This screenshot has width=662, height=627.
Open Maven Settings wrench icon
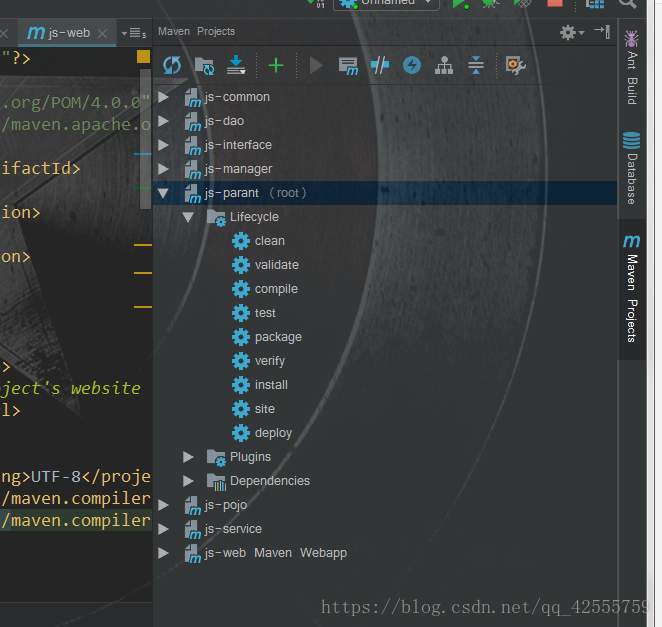tap(515, 66)
